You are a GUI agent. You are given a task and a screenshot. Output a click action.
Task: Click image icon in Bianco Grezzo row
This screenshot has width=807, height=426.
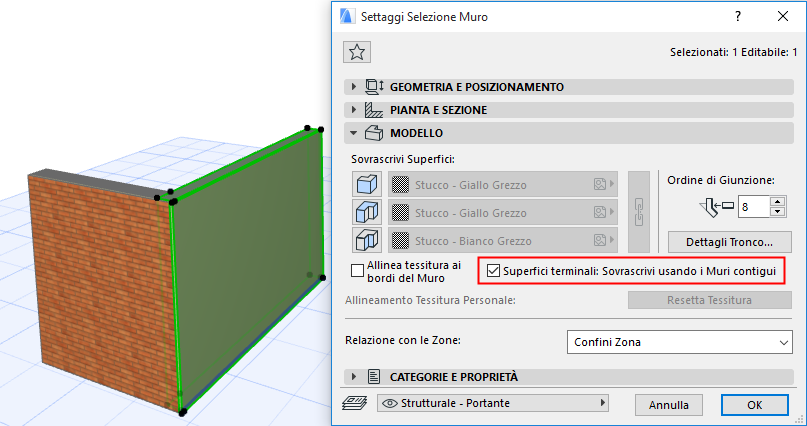(x=599, y=240)
